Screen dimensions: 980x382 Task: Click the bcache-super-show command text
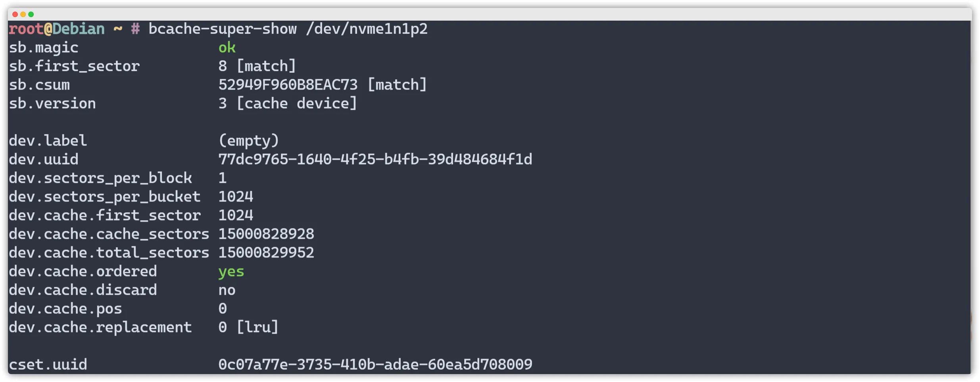pos(223,29)
